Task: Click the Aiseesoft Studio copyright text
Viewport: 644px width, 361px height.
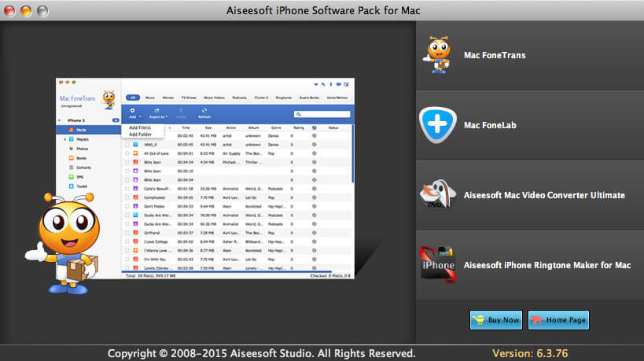Action: pos(262,353)
